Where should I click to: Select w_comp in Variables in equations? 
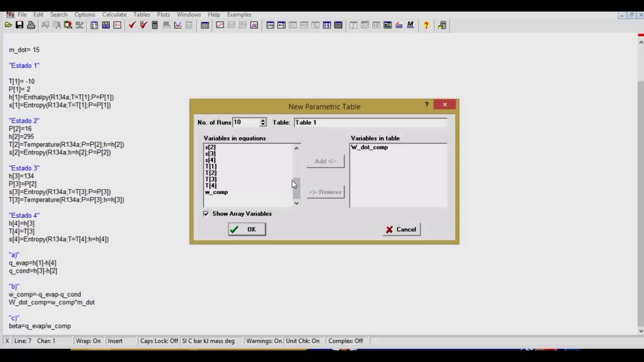click(216, 192)
